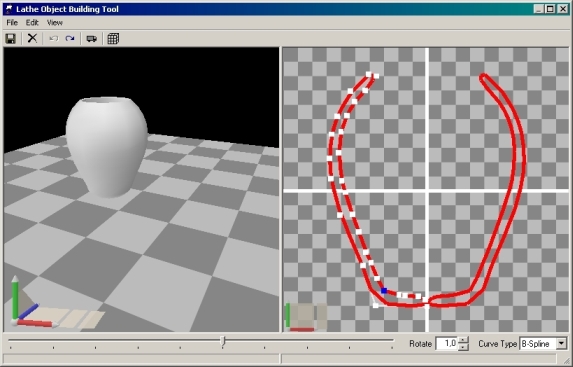This screenshot has width=573, height=367.
Task: Open the View menu
Action: click(55, 23)
